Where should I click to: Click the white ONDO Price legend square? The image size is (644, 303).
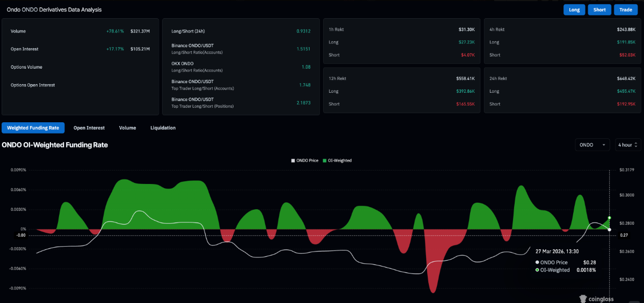(293, 160)
